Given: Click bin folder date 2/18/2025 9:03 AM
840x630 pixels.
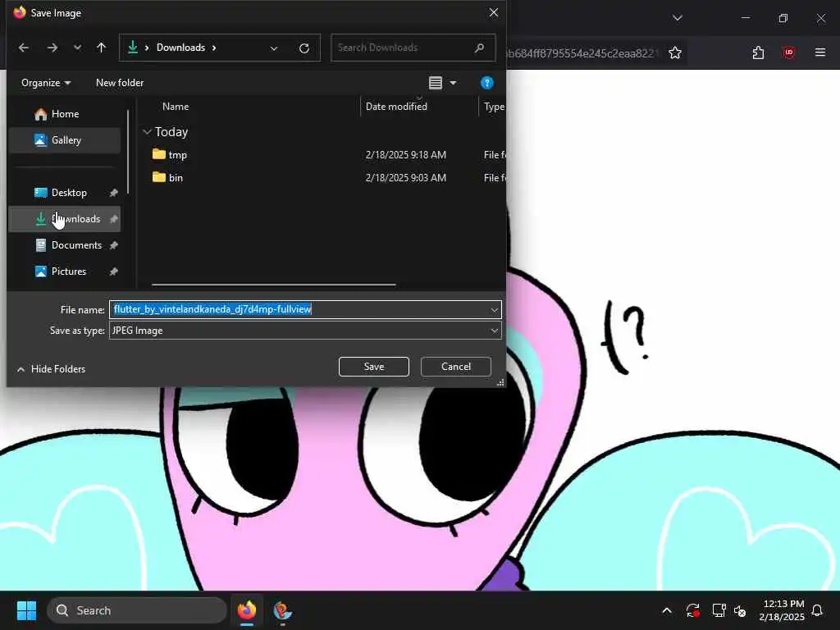Looking at the screenshot, I should click(x=405, y=177).
